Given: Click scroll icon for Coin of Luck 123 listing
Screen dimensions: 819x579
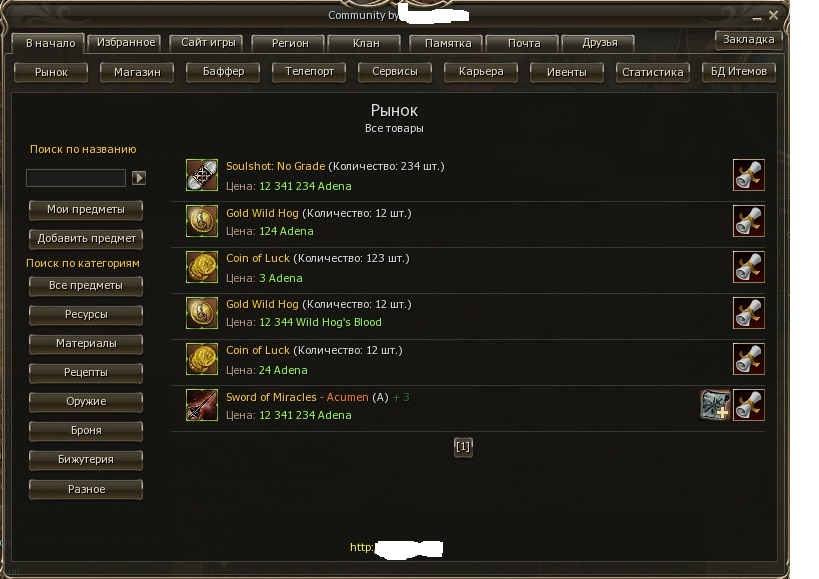Looking at the screenshot, I should click(748, 267).
